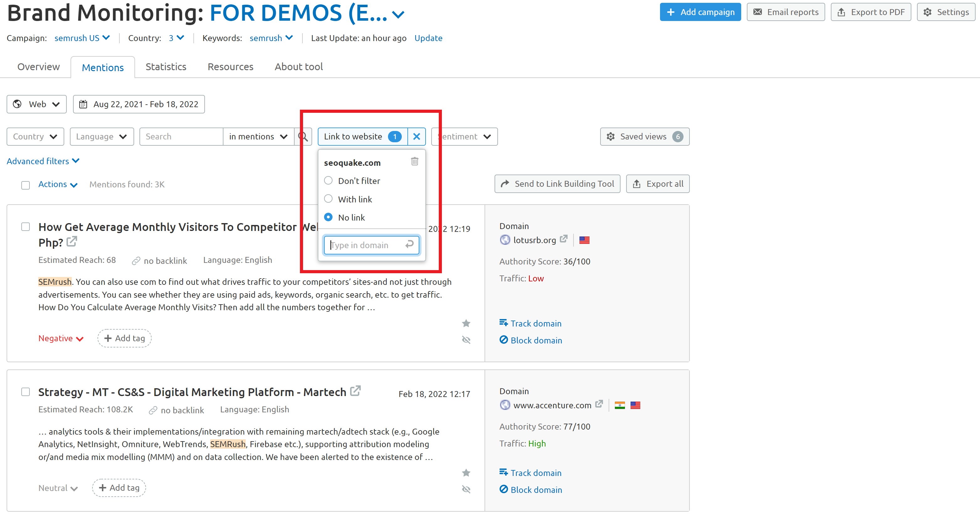
Task: Track domain www.accenture.com
Action: coord(530,473)
